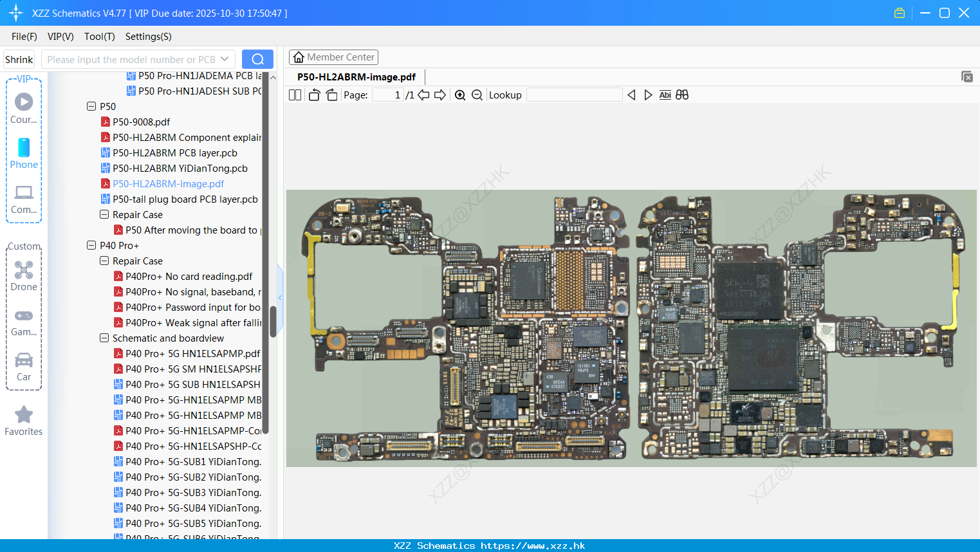Click the Lookup text field
Viewport: 980px width, 552px height.
click(x=574, y=95)
